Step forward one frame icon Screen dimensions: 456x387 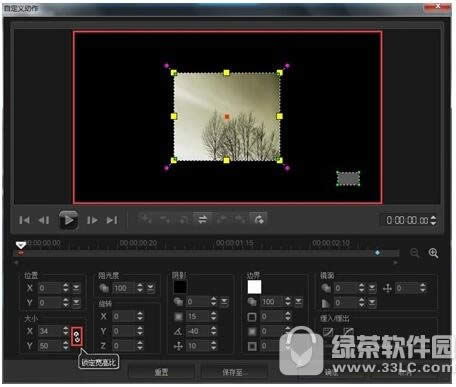(92, 220)
